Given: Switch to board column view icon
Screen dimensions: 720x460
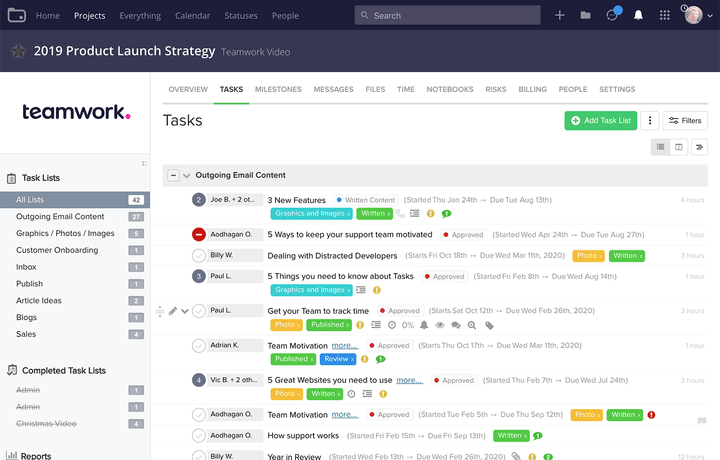Looking at the screenshot, I should [x=679, y=147].
